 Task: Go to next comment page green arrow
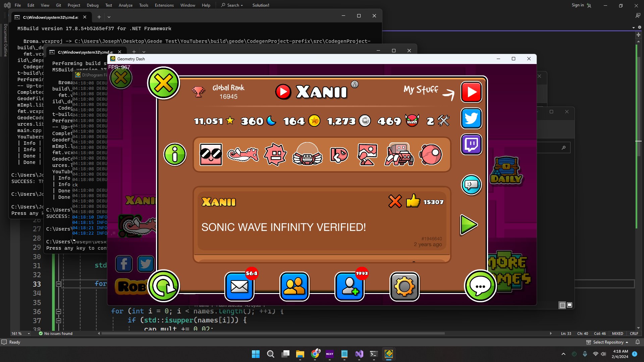pyautogui.click(x=469, y=225)
